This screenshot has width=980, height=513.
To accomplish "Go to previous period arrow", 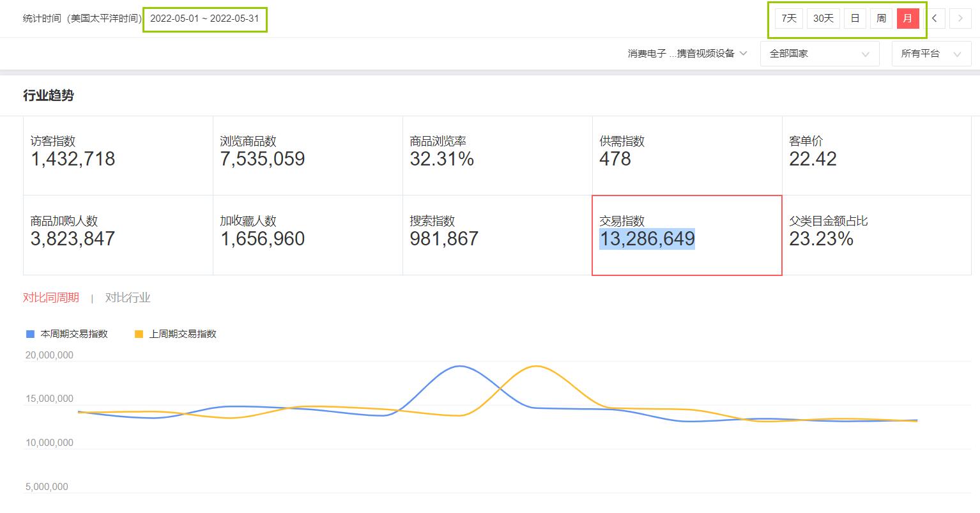I will coord(935,19).
